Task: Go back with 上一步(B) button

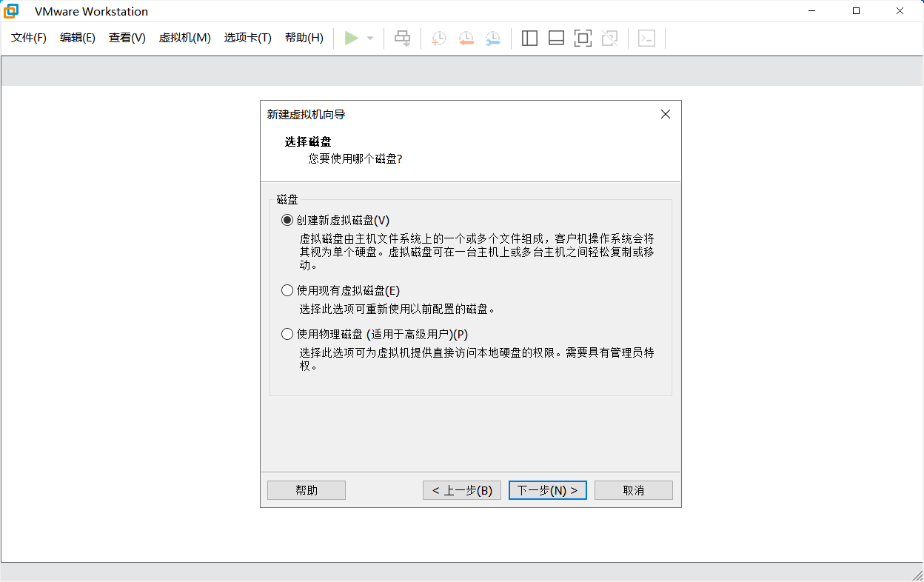Action: click(x=462, y=490)
